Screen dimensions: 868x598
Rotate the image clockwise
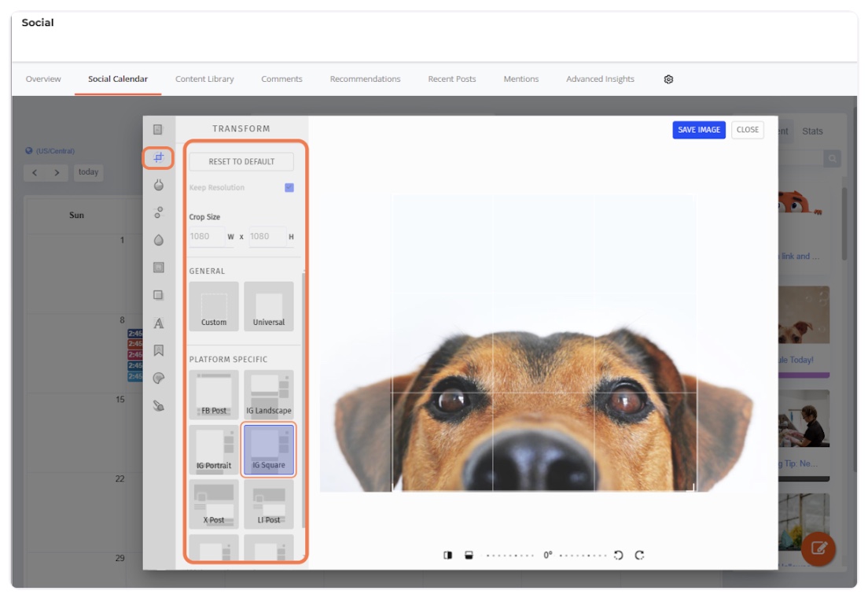click(639, 555)
